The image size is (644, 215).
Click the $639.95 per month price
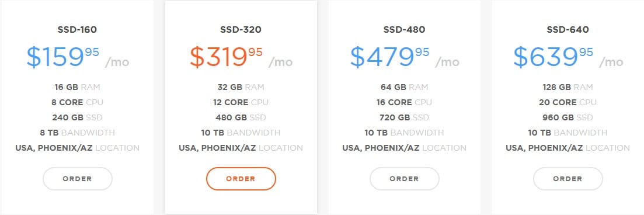568,57
